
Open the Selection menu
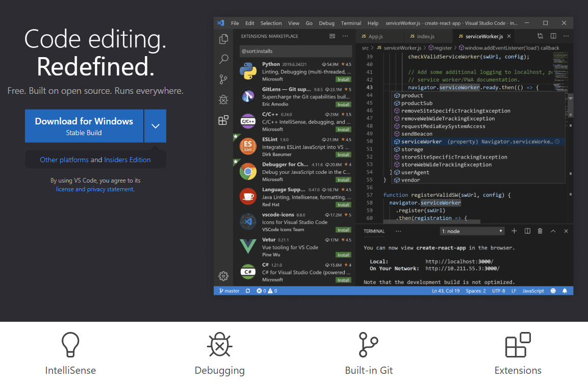click(271, 23)
